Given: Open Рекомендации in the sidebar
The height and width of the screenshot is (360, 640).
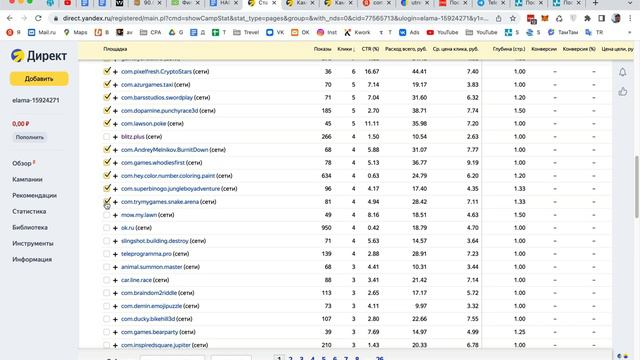Looking at the screenshot, I should [x=34, y=195].
